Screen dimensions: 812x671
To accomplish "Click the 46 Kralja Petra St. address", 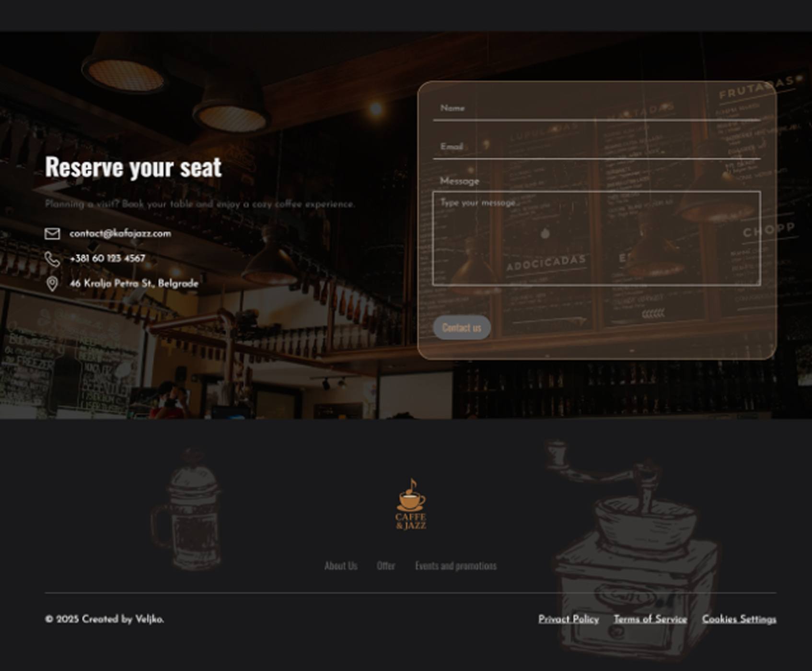I will tap(134, 283).
